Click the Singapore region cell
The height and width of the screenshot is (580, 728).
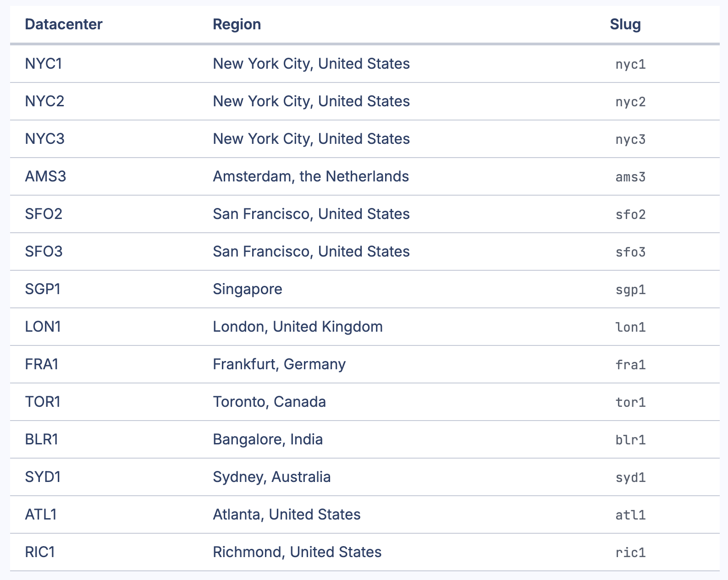(248, 289)
